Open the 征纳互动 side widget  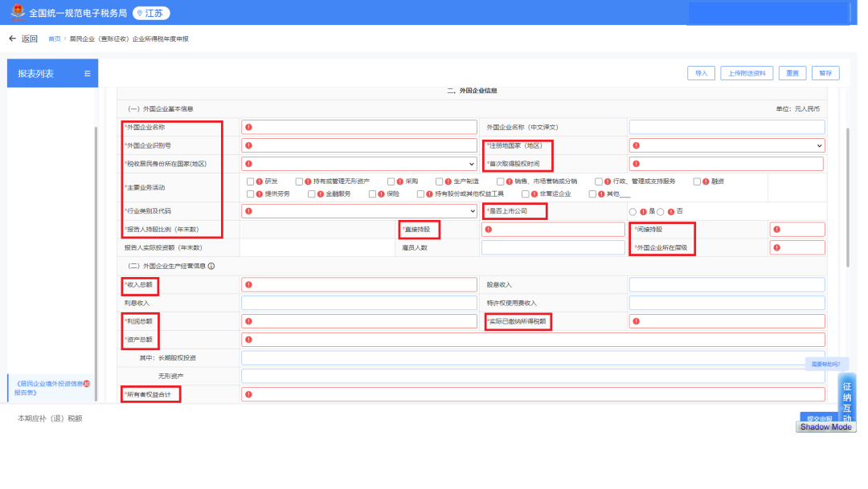coord(847,399)
